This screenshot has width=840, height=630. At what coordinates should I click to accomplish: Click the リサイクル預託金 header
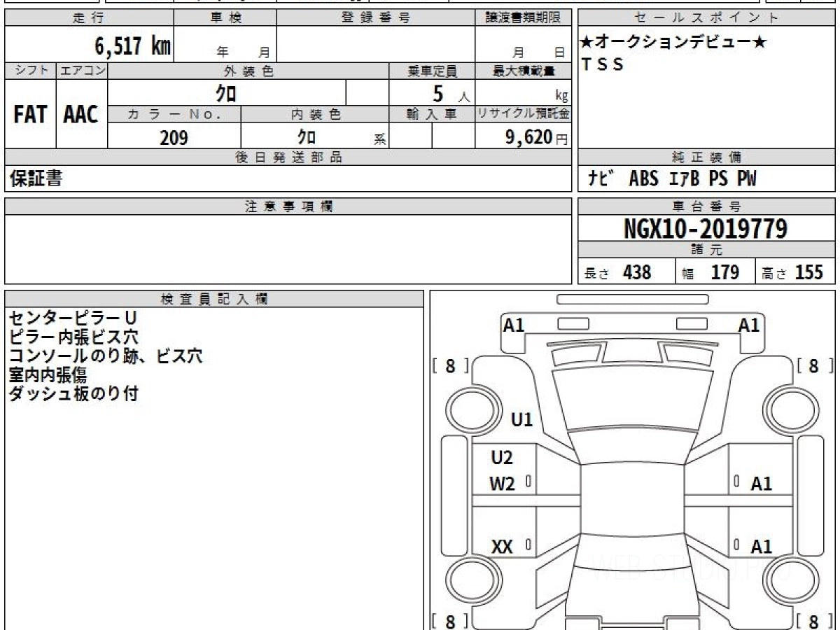coord(523,114)
